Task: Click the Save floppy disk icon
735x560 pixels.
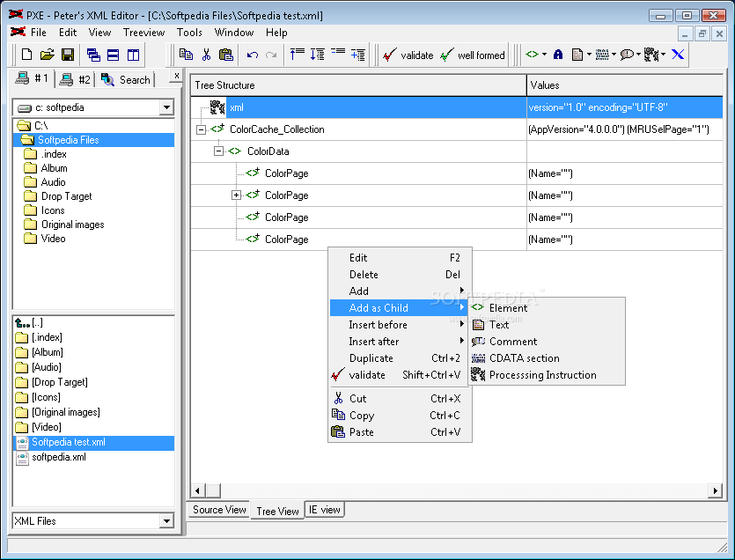Action: point(68,55)
